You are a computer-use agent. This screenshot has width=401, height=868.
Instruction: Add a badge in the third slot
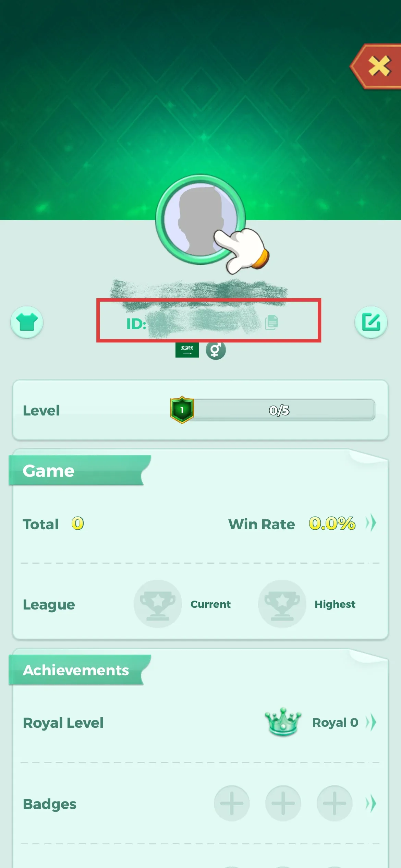point(335,803)
